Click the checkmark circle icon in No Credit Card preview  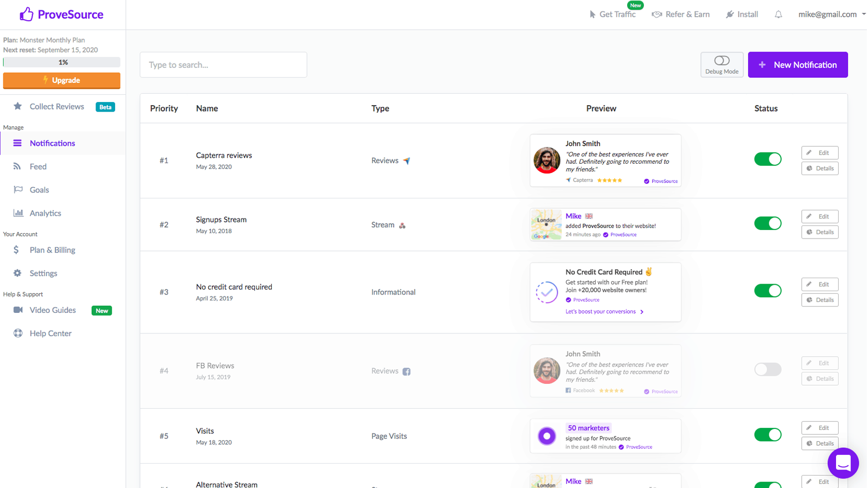(546, 292)
